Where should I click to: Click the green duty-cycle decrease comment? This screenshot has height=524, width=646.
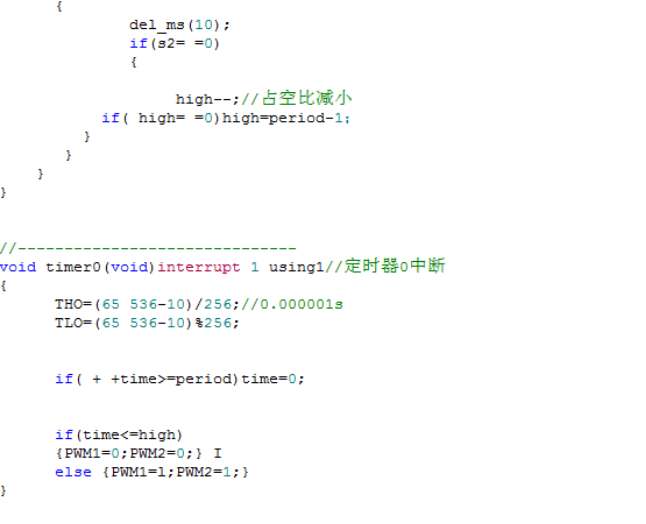click(297, 98)
